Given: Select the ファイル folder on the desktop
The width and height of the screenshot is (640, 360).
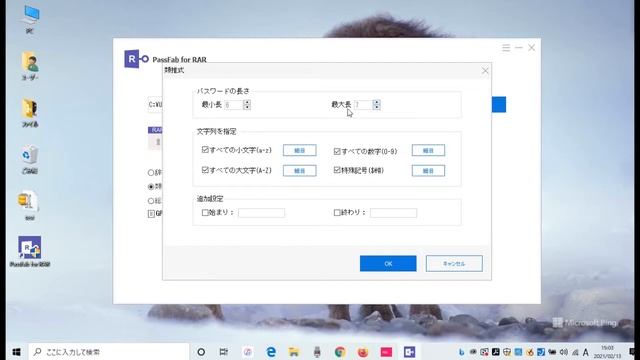Looking at the screenshot, I should [30, 113].
